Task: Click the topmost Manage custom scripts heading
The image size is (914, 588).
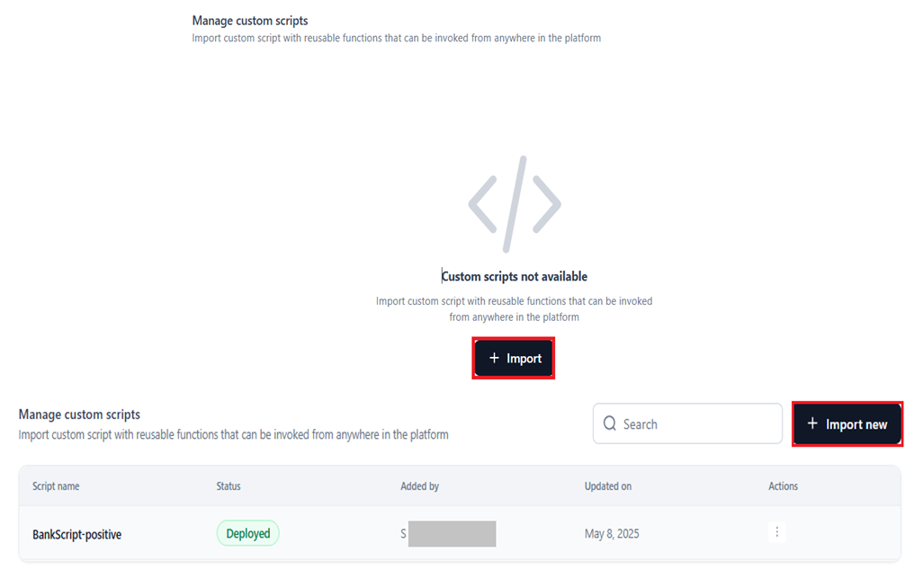Action: (250, 21)
